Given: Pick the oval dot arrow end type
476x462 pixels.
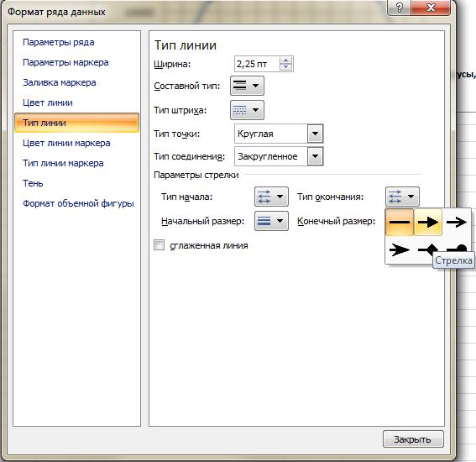Looking at the screenshot, I should [x=457, y=249].
